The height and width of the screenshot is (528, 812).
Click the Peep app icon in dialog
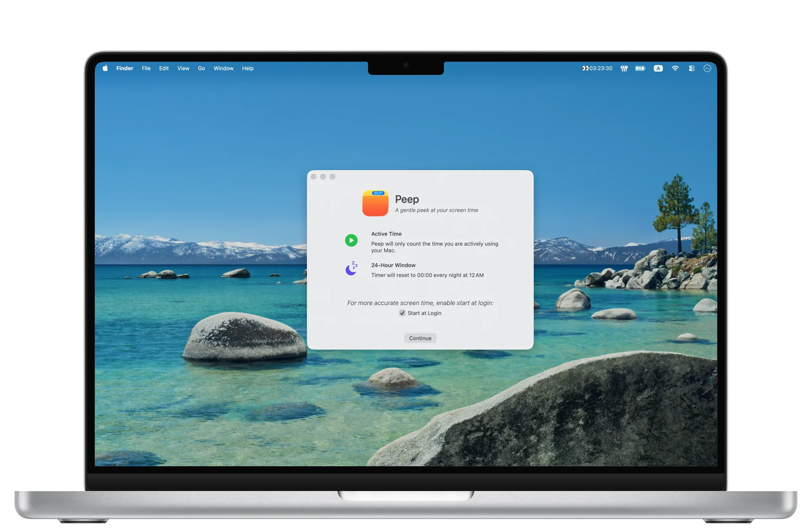[x=375, y=203]
